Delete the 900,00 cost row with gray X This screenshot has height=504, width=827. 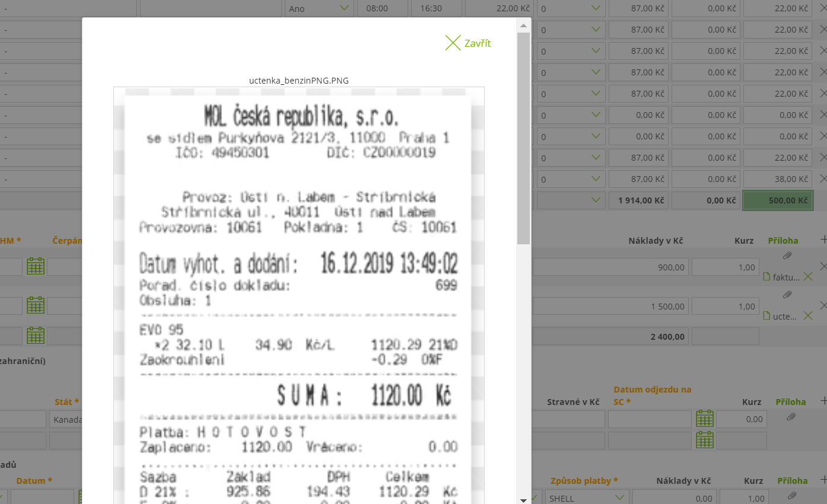[x=823, y=266]
